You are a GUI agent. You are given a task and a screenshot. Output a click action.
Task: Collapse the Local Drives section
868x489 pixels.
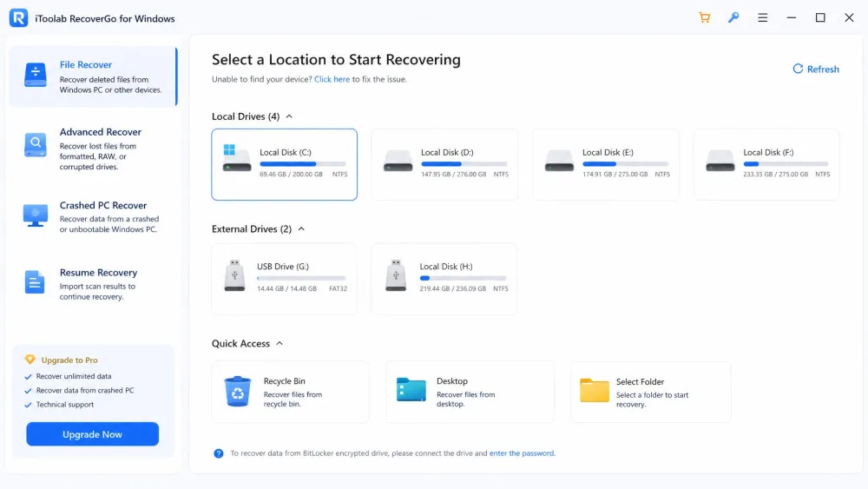pyautogui.click(x=289, y=116)
